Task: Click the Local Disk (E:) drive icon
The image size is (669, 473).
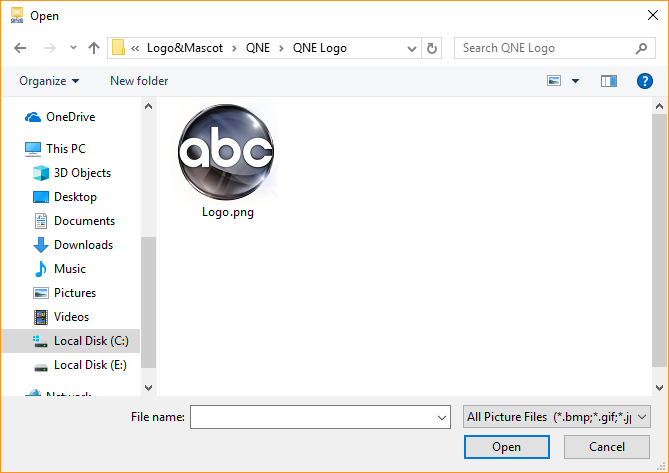Action: click(x=41, y=367)
